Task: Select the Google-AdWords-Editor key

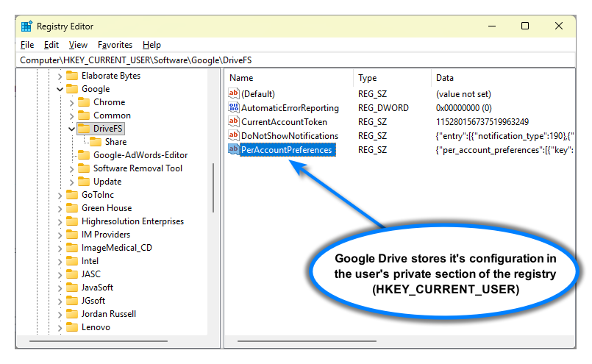Action: click(x=140, y=155)
